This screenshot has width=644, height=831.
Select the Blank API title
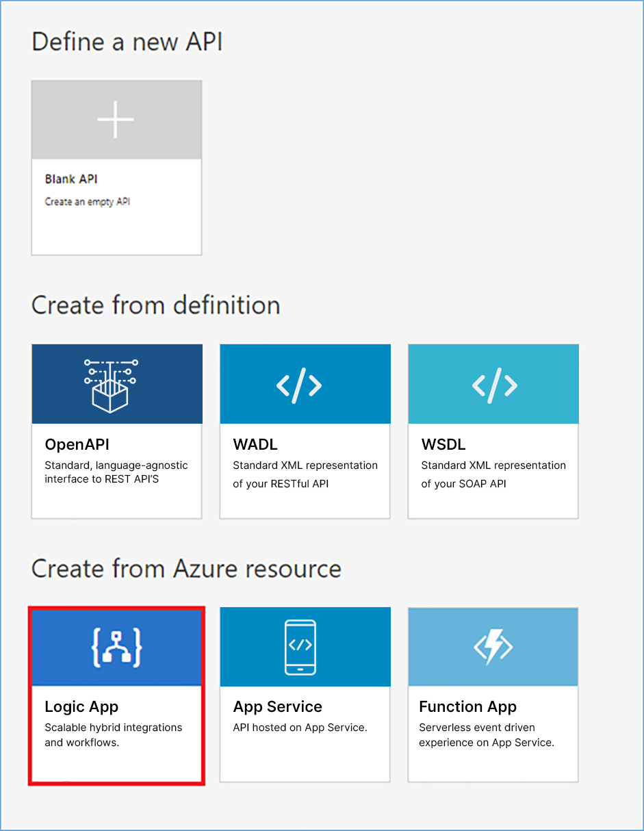point(71,179)
